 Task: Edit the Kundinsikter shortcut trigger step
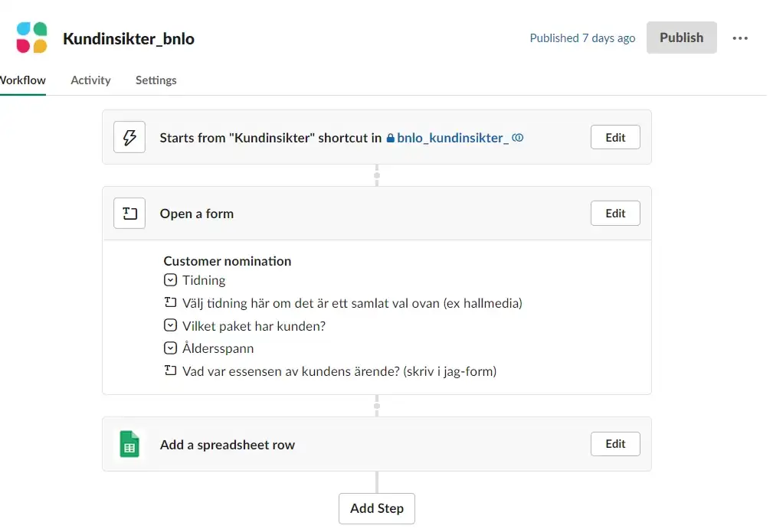[615, 138]
